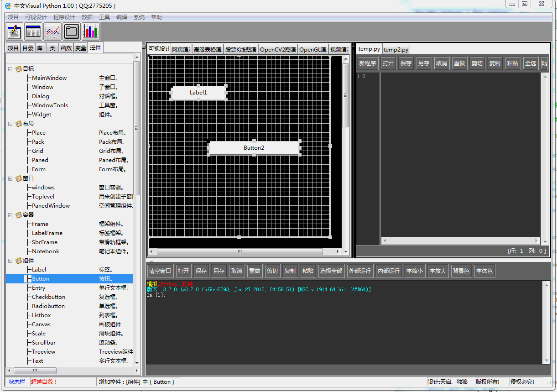
Task: Open the OpenCV2图演 tab
Action: tap(278, 50)
